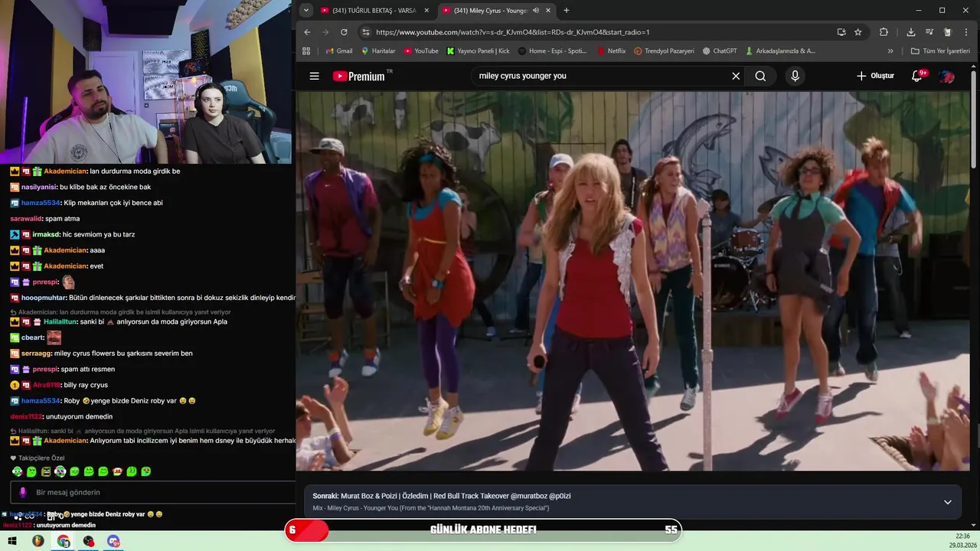Click the Chrome taskbar icon
The image size is (980, 551).
(64, 541)
